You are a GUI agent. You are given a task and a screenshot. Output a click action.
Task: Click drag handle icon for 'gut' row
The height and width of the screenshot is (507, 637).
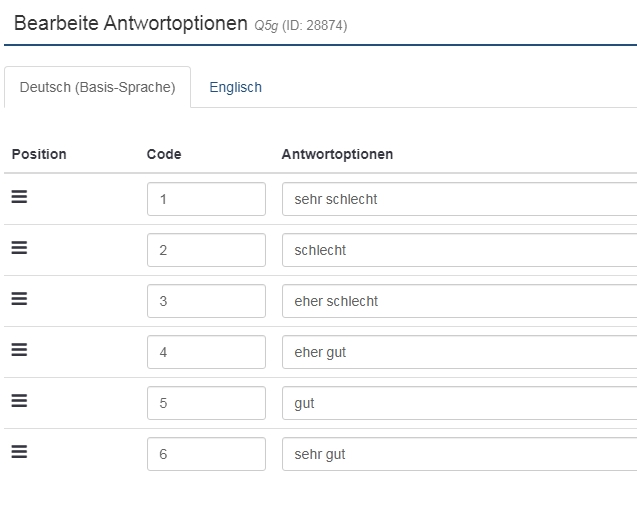click(19, 401)
